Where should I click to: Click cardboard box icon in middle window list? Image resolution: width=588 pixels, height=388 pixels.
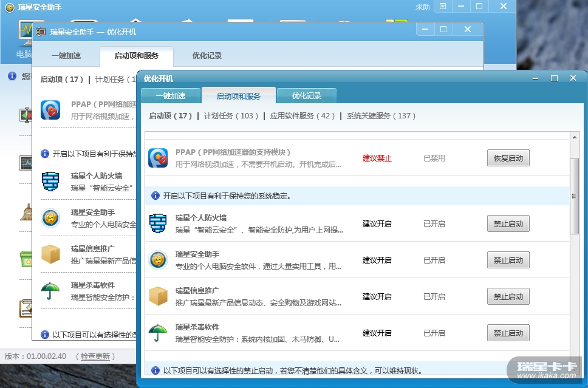coord(50,254)
